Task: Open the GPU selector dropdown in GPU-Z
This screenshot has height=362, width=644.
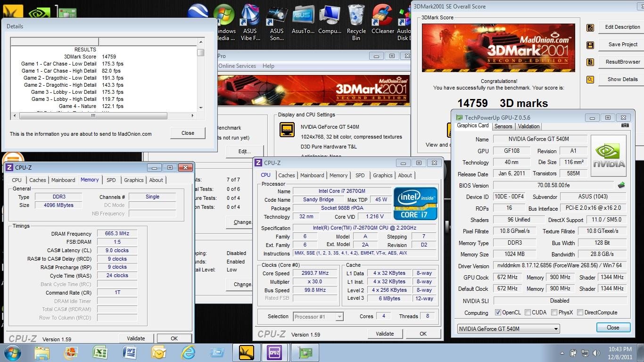Action: click(508, 329)
